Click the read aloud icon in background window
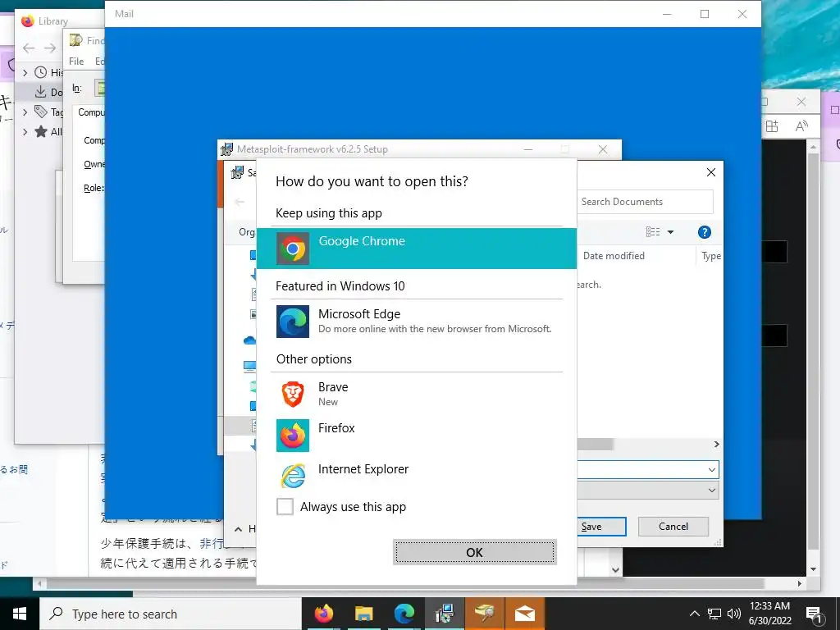The width and height of the screenshot is (840, 630). point(801,126)
